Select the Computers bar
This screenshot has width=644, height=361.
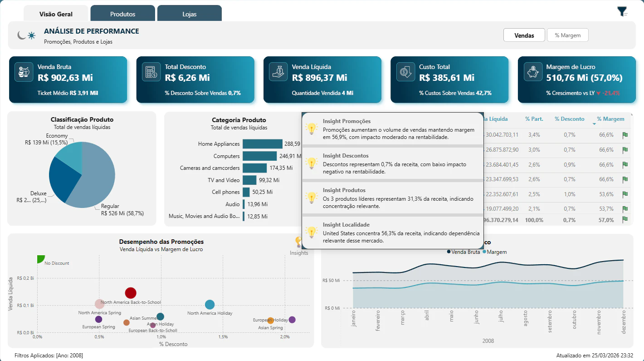259,156
